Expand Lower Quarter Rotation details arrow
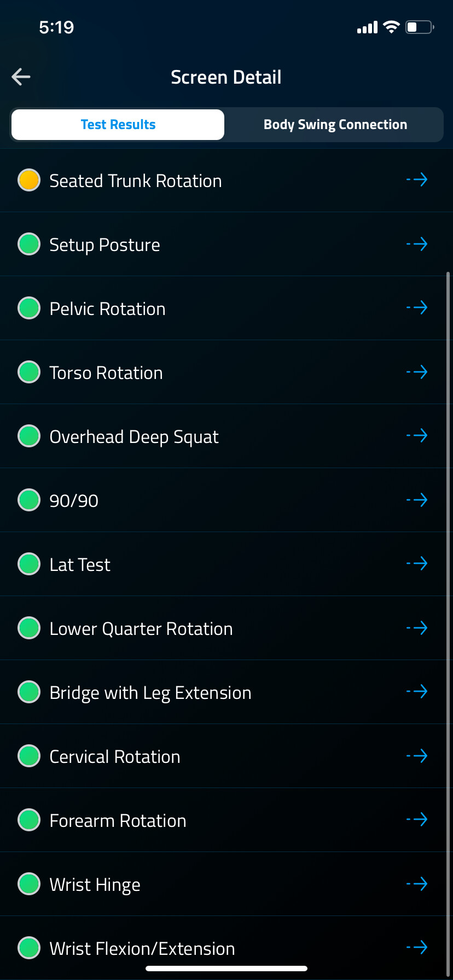 [417, 628]
